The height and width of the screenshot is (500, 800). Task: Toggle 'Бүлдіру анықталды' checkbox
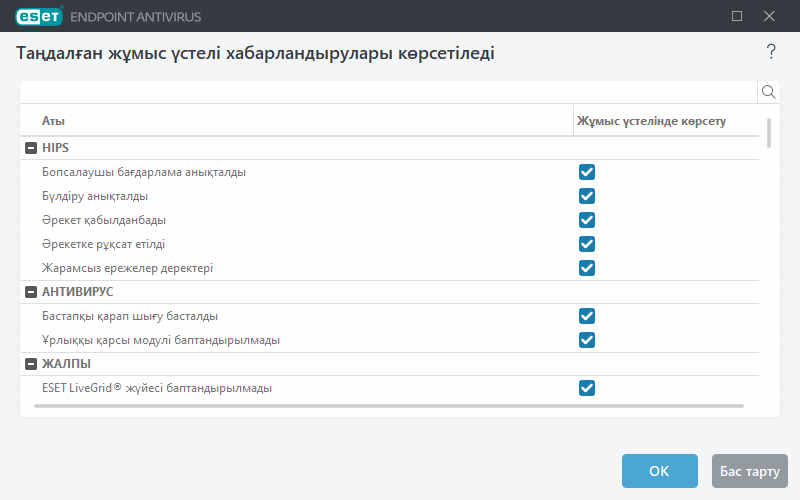point(587,196)
